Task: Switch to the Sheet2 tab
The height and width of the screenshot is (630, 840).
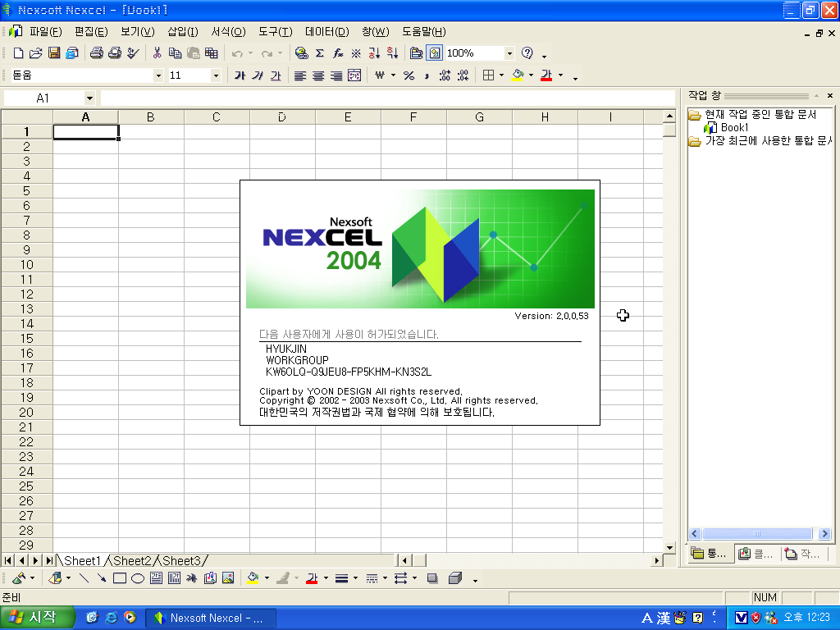Action: 132,560
